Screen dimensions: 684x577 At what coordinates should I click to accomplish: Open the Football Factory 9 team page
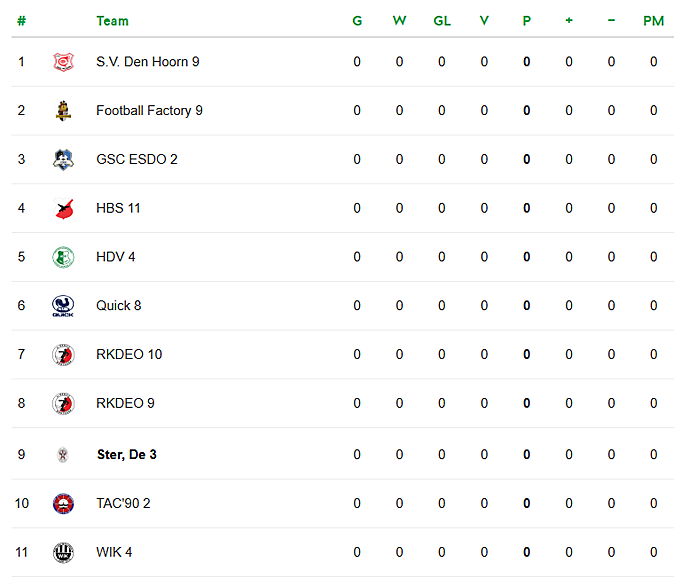(149, 111)
